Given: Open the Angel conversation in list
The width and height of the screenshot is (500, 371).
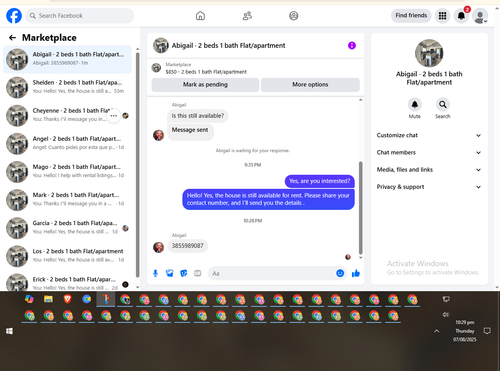Looking at the screenshot, I should point(67,144).
